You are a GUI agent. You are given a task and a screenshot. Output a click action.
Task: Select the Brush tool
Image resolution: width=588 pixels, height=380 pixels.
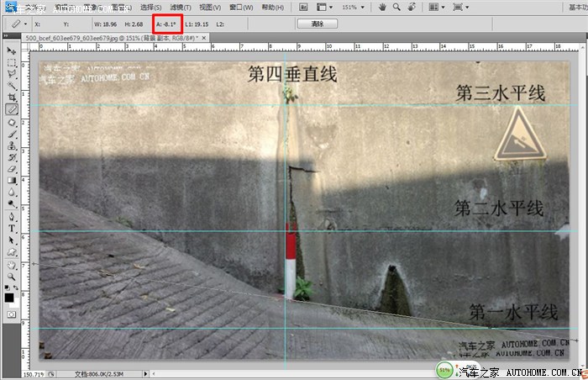[x=12, y=134]
